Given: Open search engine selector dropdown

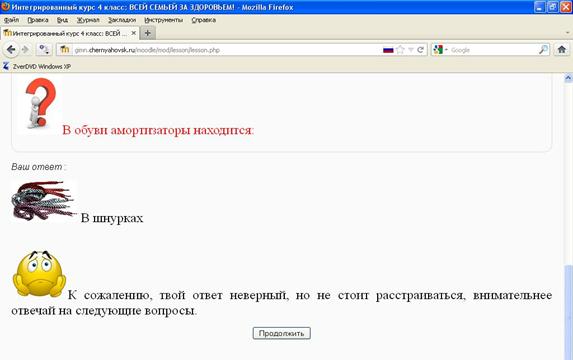Looking at the screenshot, I should tap(440, 50).
